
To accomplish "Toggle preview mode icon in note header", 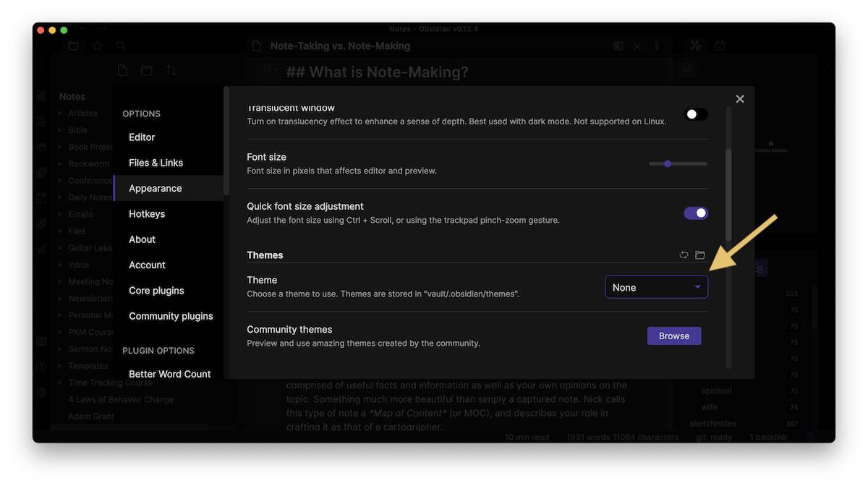I will coord(618,46).
